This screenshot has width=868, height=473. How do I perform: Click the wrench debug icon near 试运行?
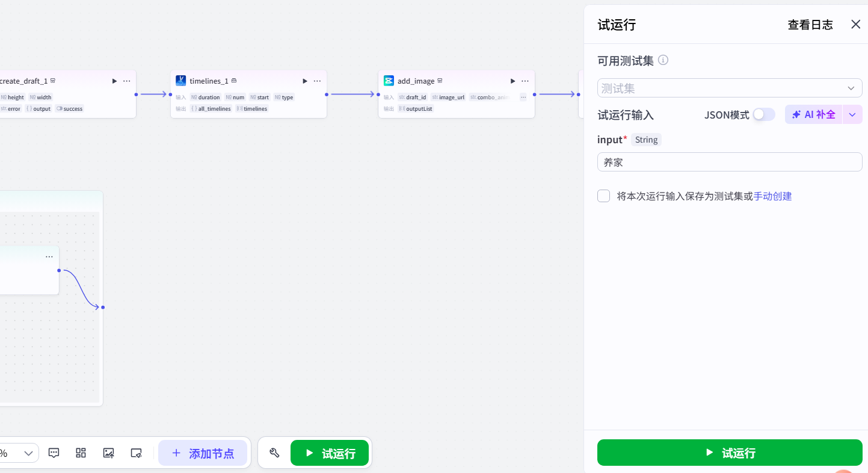click(x=274, y=453)
